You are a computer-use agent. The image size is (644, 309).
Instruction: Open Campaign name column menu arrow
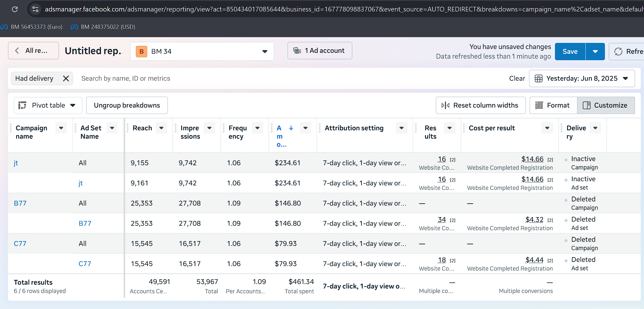coord(61,128)
